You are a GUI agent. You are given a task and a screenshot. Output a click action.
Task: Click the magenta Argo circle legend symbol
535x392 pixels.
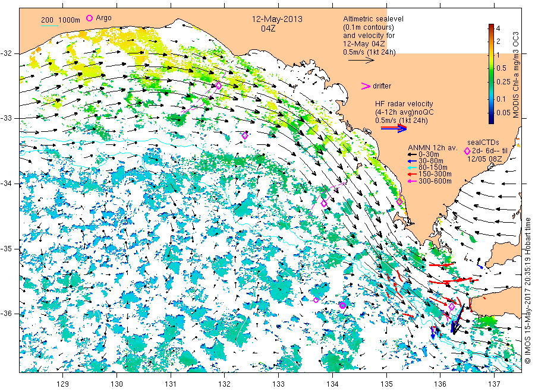coord(89,18)
